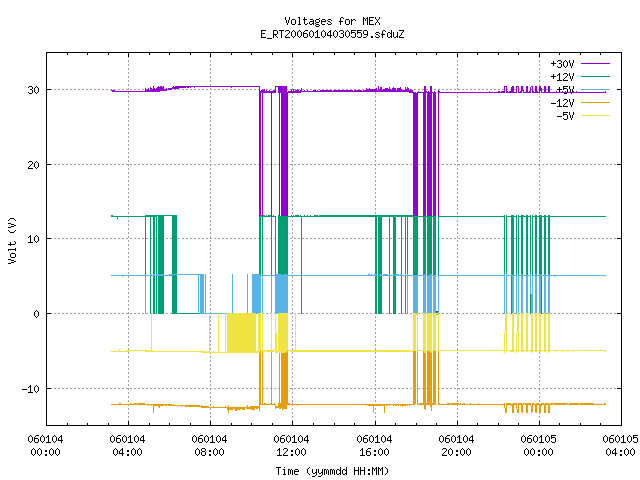This screenshot has height=480, width=640.
Task: Click the solid yellow block below zero
Action: pyautogui.click(x=242, y=333)
